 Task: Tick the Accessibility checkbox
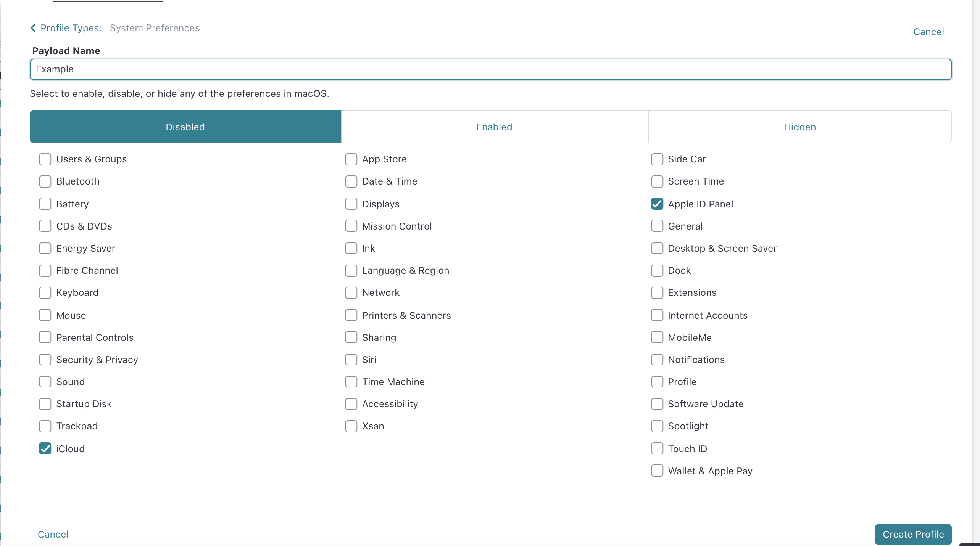pyautogui.click(x=351, y=404)
